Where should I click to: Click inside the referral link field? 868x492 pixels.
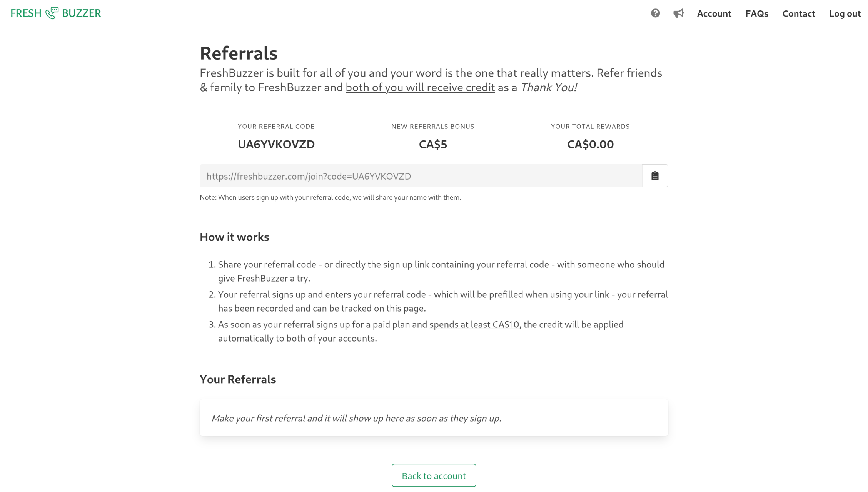tap(420, 176)
